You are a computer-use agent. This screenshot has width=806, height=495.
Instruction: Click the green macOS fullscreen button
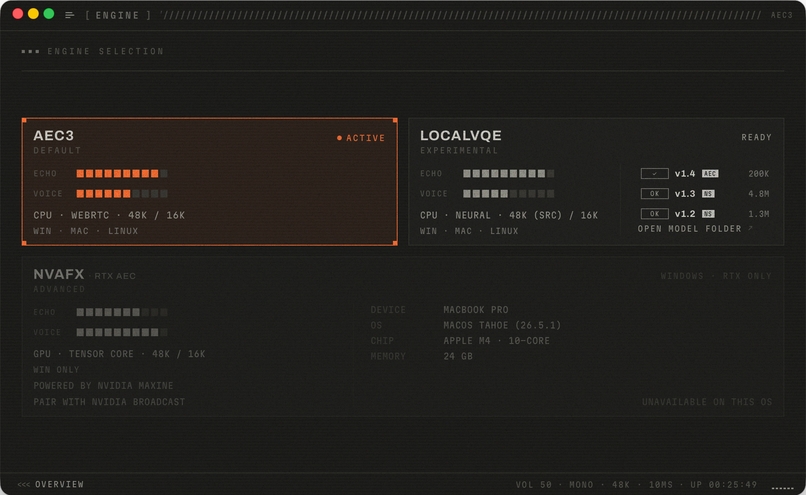pyautogui.click(x=49, y=14)
